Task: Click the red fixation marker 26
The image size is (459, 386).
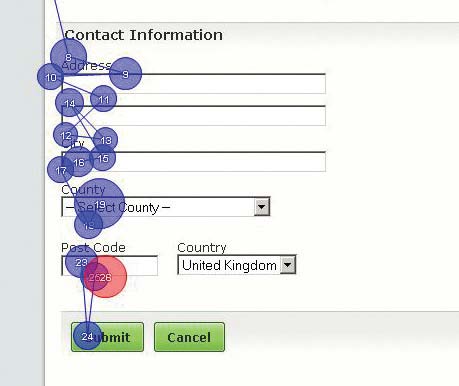Action: (105, 277)
